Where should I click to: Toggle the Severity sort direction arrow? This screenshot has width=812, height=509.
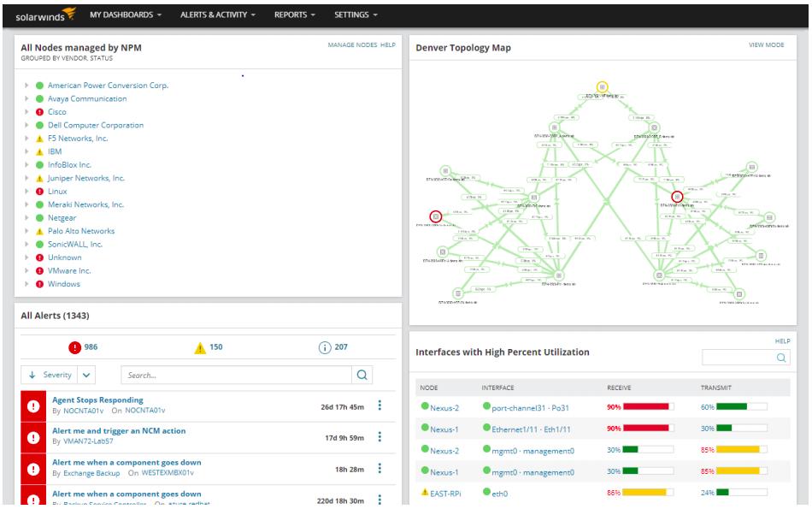pyautogui.click(x=32, y=375)
